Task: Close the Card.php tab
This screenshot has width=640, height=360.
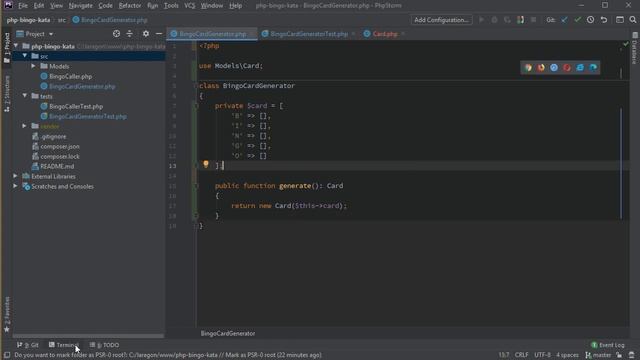Action: click(x=403, y=34)
